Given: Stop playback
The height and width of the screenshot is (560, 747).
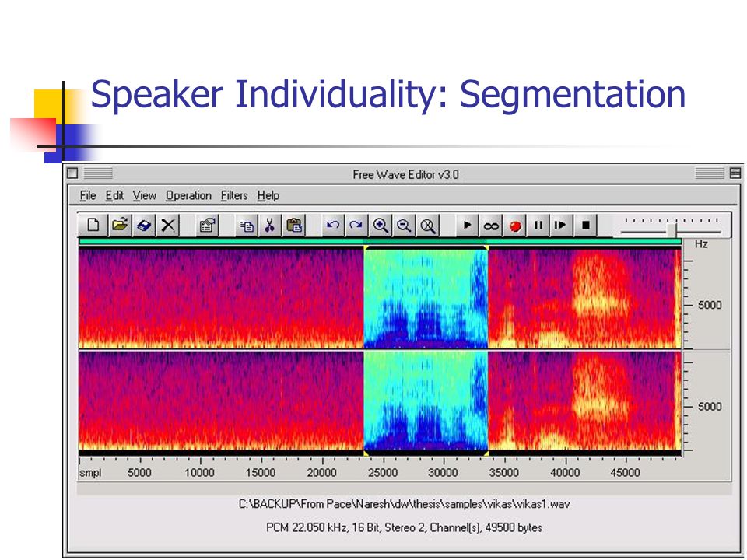Looking at the screenshot, I should (586, 225).
